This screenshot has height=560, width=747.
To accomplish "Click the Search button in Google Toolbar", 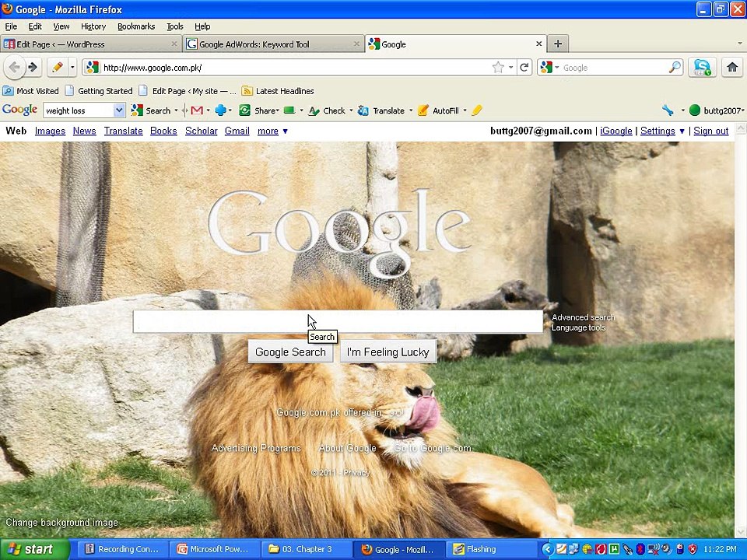I will [x=151, y=110].
